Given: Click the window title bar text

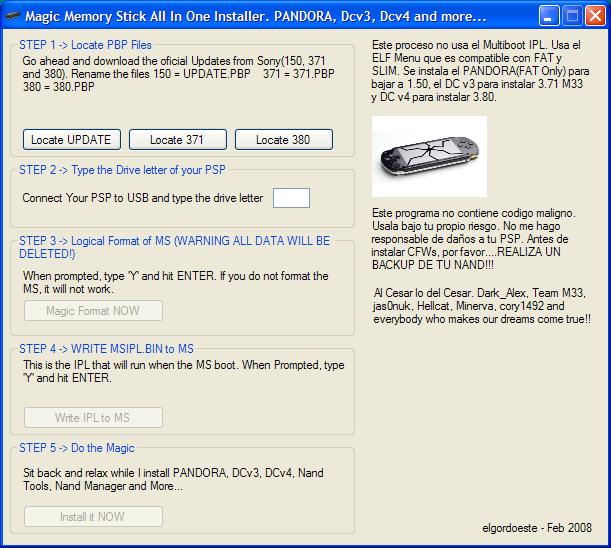Looking at the screenshot, I should click(256, 16).
